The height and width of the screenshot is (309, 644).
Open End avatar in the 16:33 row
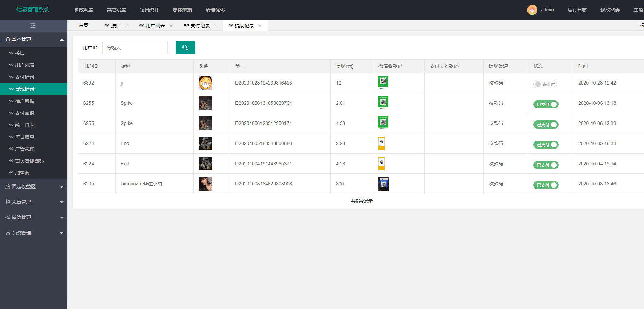[206, 143]
